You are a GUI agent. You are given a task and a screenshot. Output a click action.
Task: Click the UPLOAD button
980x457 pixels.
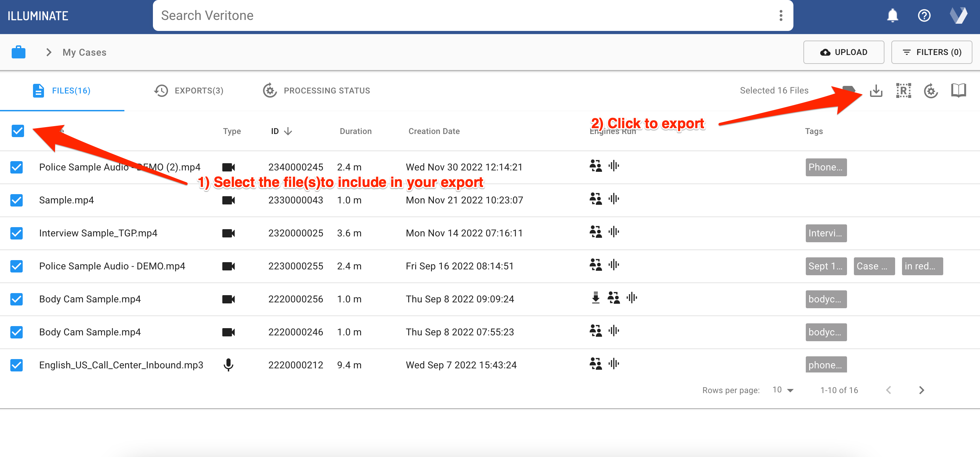[844, 52]
